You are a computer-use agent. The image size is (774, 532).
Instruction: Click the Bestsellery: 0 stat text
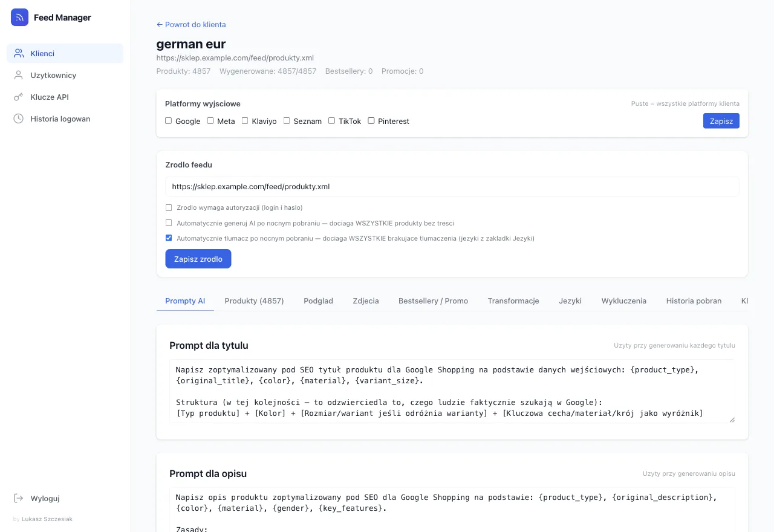349,71
